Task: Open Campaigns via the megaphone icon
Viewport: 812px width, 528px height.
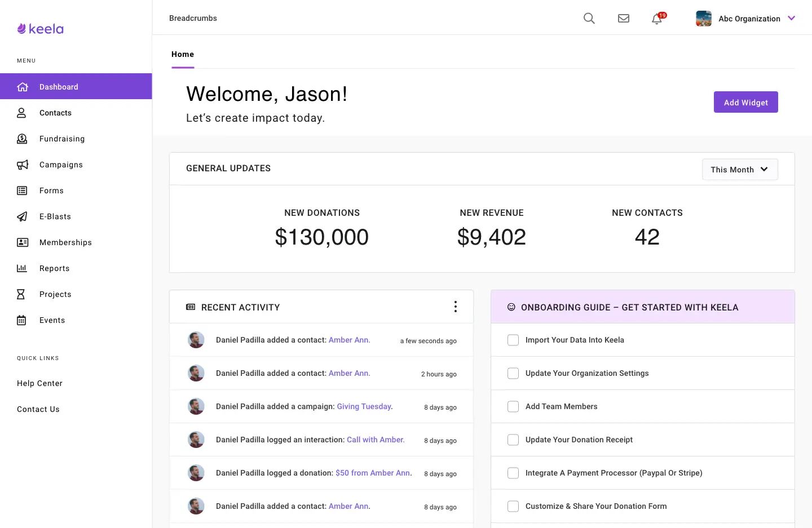Action: click(x=21, y=165)
